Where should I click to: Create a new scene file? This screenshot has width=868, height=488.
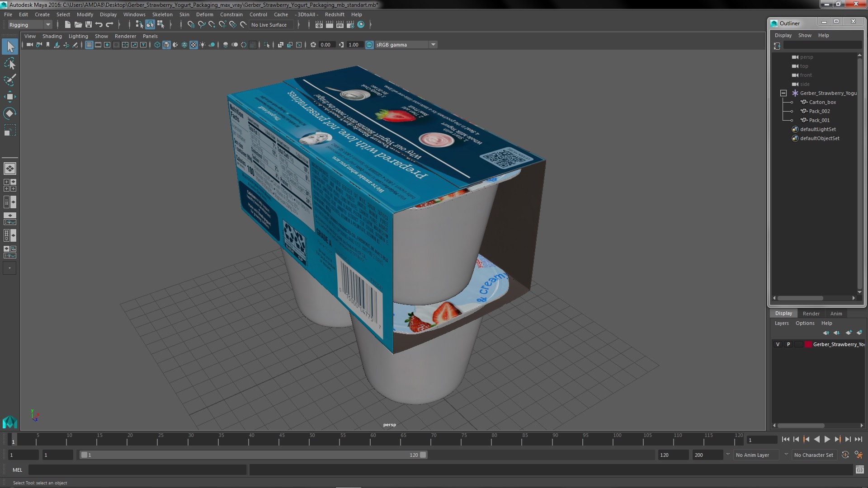pos(67,25)
